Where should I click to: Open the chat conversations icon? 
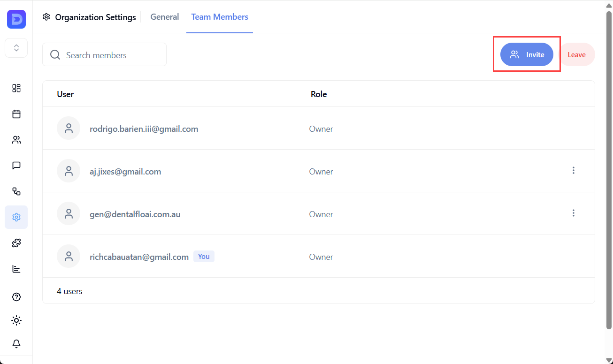16,165
